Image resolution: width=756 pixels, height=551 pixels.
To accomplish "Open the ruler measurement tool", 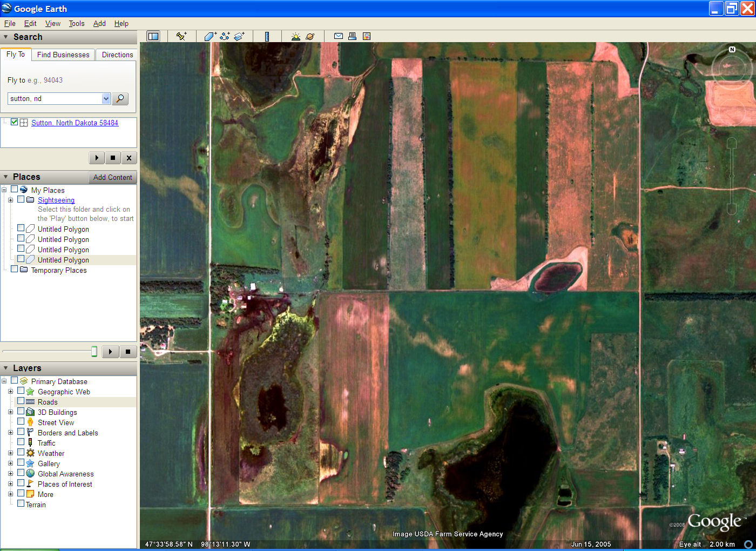I will pyautogui.click(x=267, y=36).
